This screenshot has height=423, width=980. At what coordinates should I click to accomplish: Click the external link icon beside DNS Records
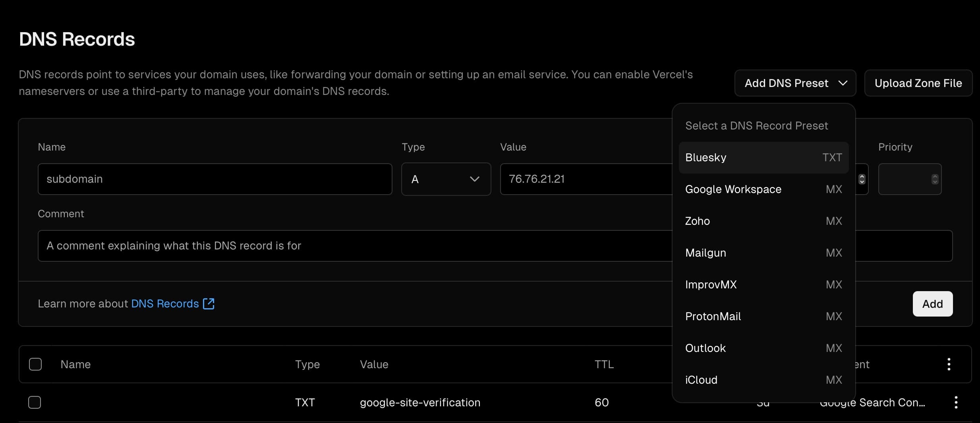click(x=209, y=303)
